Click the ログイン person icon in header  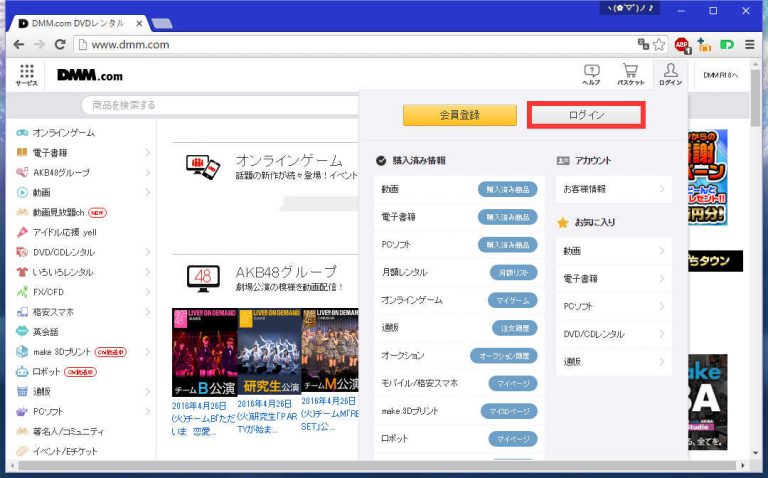(x=671, y=75)
